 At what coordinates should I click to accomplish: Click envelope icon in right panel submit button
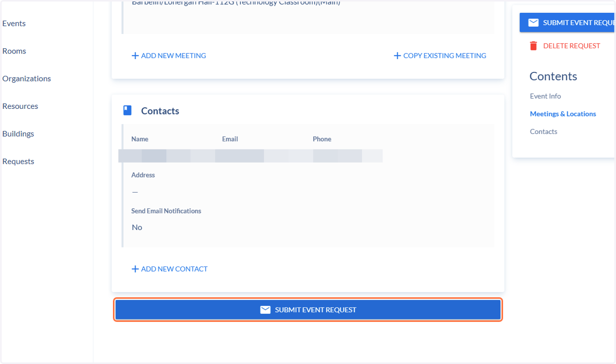coord(534,23)
